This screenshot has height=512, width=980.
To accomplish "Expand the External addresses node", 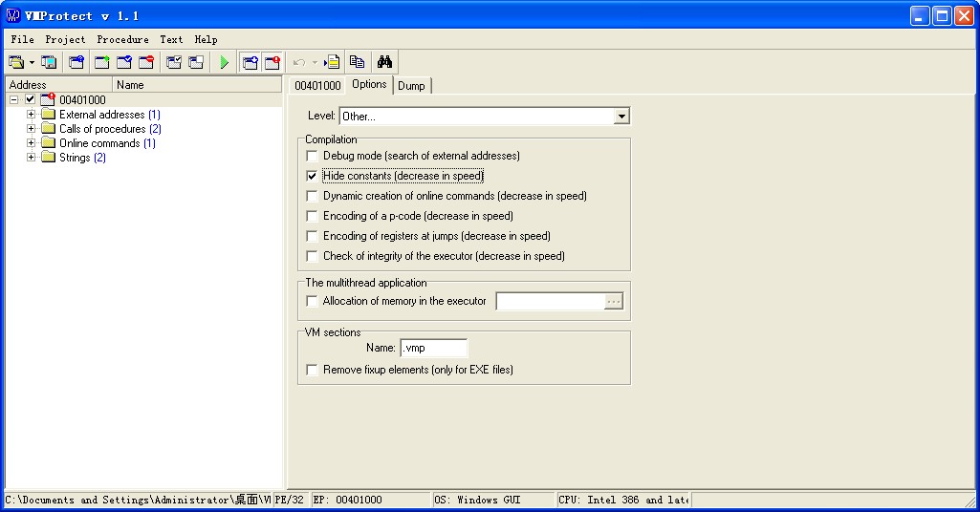I will point(31,114).
